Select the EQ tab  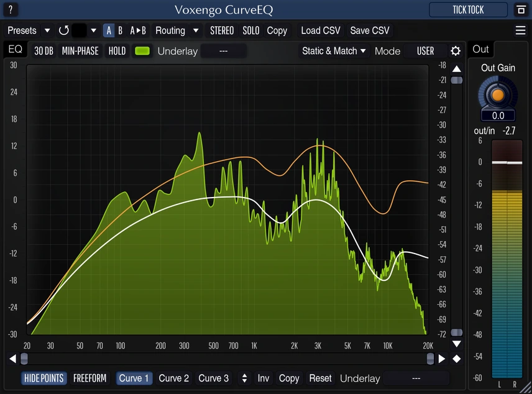point(16,50)
